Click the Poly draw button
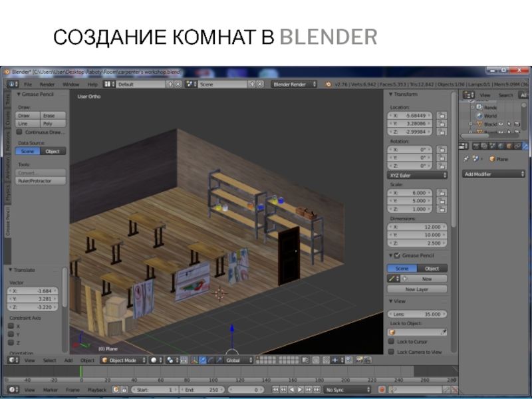The height and width of the screenshot is (399, 532). coord(53,124)
